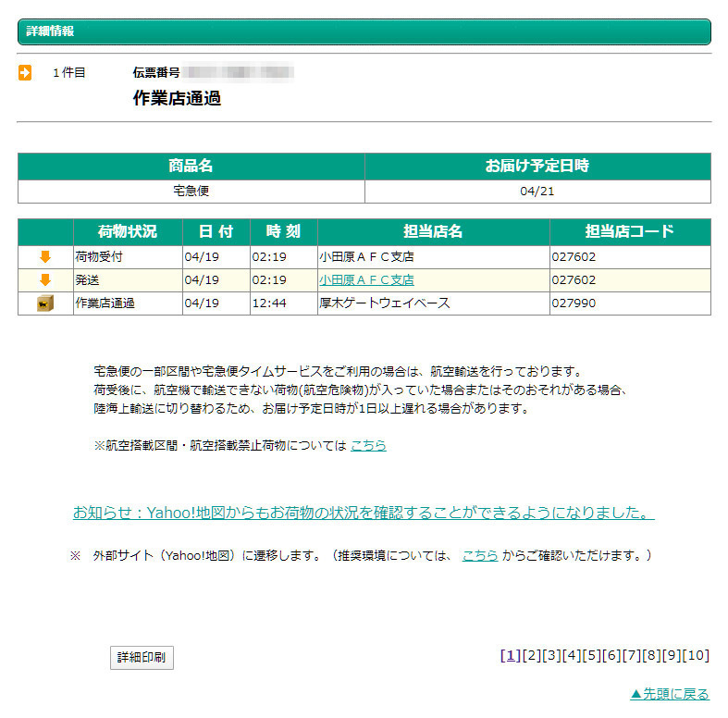The width and height of the screenshot is (728, 718).
Task: Click 小田原ＡＦＣ支店 text in 荷物受付 row
Action: [366, 257]
